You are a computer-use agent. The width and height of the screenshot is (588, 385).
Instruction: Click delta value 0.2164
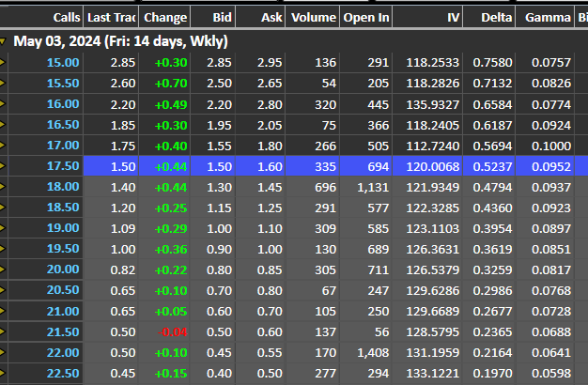(x=492, y=353)
